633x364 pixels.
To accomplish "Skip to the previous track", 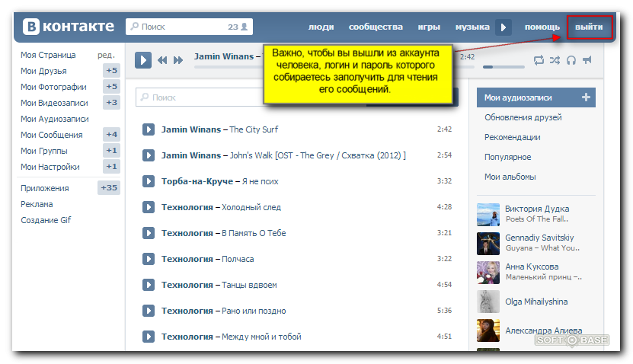I will coord(162,60).
